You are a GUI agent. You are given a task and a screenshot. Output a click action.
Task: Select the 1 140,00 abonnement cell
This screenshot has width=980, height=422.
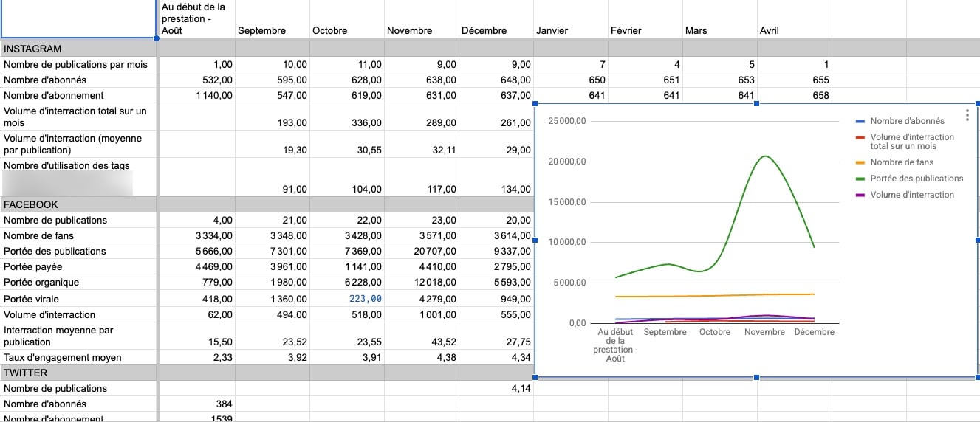196,95
